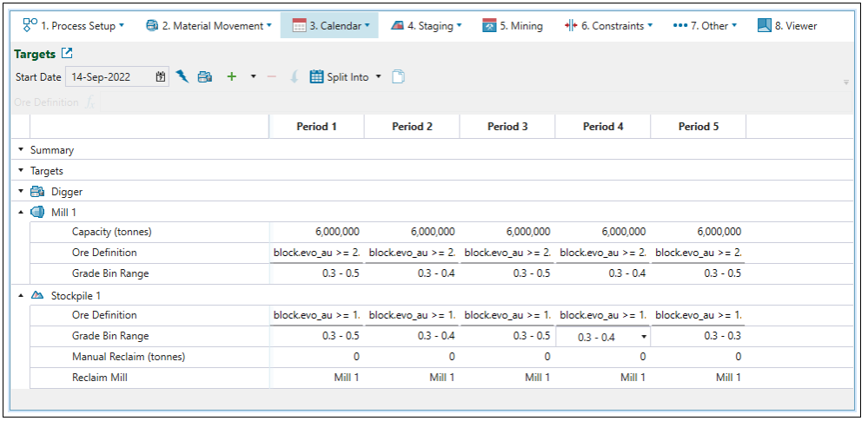The width and height of the screenshot is (868, 421).
Task: Click the Split Into calendar icon
Action: tap(316, 77)
